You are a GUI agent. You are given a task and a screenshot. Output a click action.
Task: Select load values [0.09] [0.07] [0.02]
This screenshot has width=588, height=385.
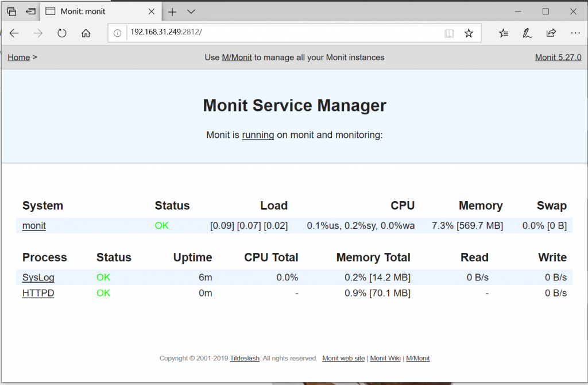point(249,226)
